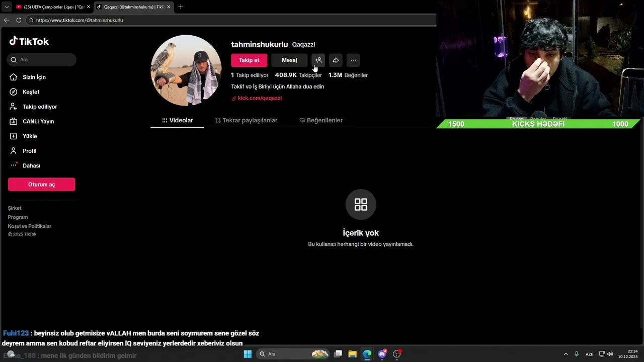Click the 1 Takip ediliyor count
Screen dimensions: 644x362
[x=250, y=75]
